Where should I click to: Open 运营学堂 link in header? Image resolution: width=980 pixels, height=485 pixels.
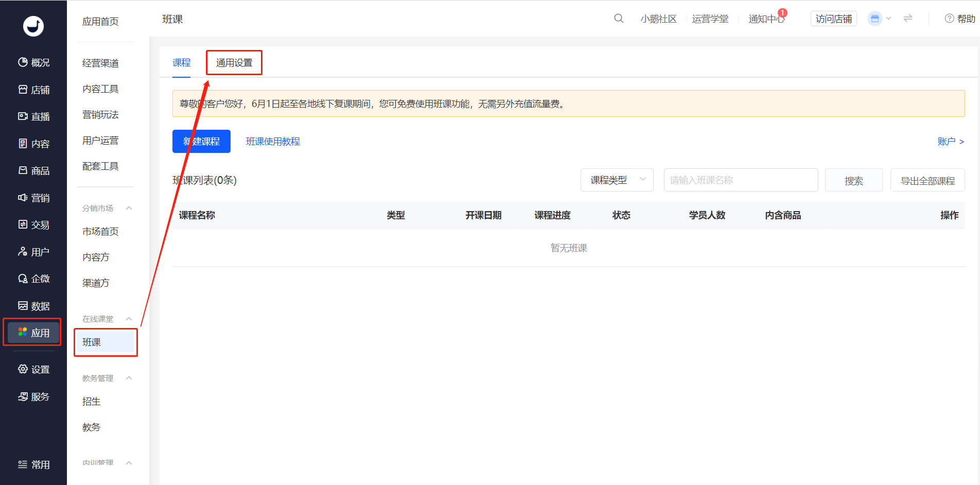click(x=710, y=19)
